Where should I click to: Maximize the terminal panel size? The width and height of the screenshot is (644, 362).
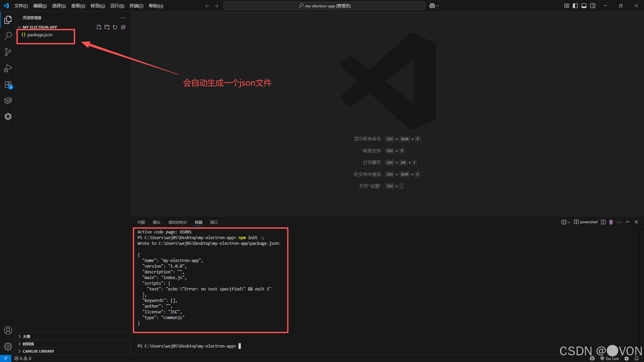tap(628, 222)
